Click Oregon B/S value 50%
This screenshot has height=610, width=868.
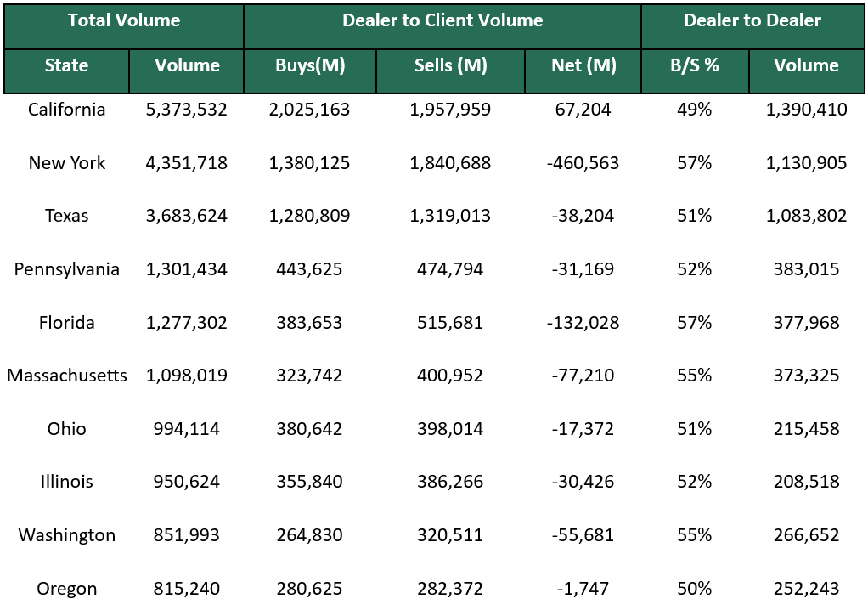(x=694, y=589)
